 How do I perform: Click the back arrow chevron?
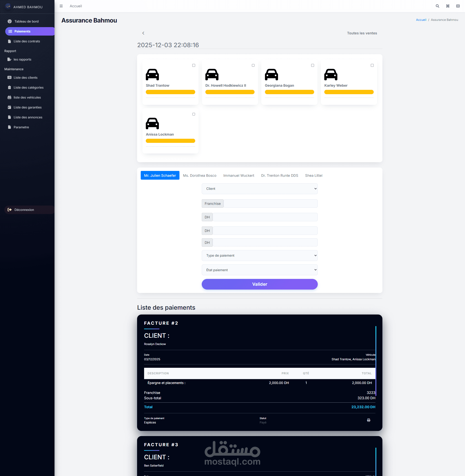click(x=143, y=33)
